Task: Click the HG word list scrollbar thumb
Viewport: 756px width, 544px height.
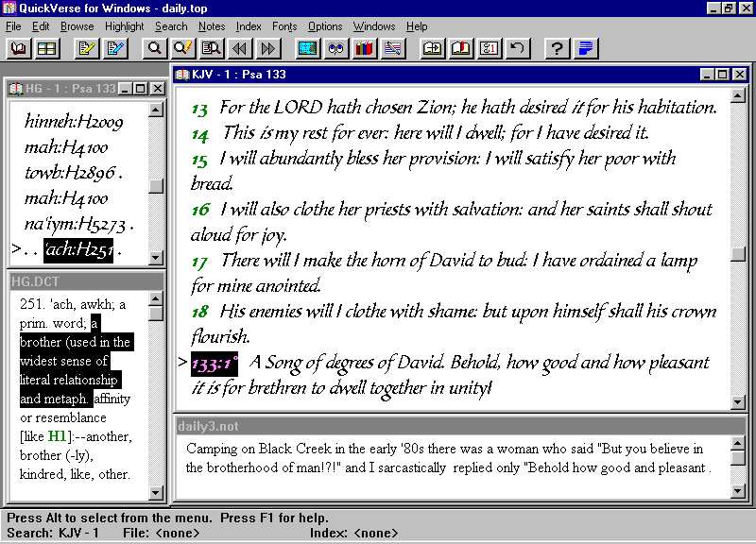Action: coord(156,186)
